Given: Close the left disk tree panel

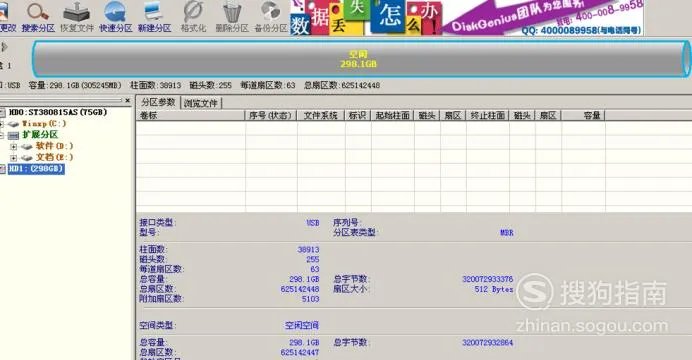Looking at the screenshot, I should click(x=128, y=101).
